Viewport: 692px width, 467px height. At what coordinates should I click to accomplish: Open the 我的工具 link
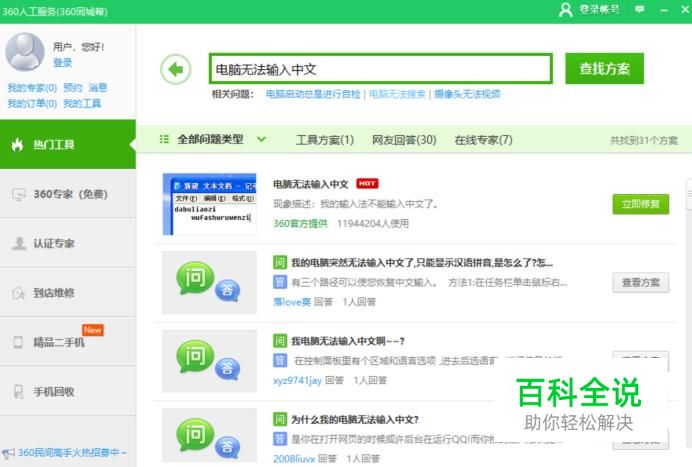pos(82,104)
